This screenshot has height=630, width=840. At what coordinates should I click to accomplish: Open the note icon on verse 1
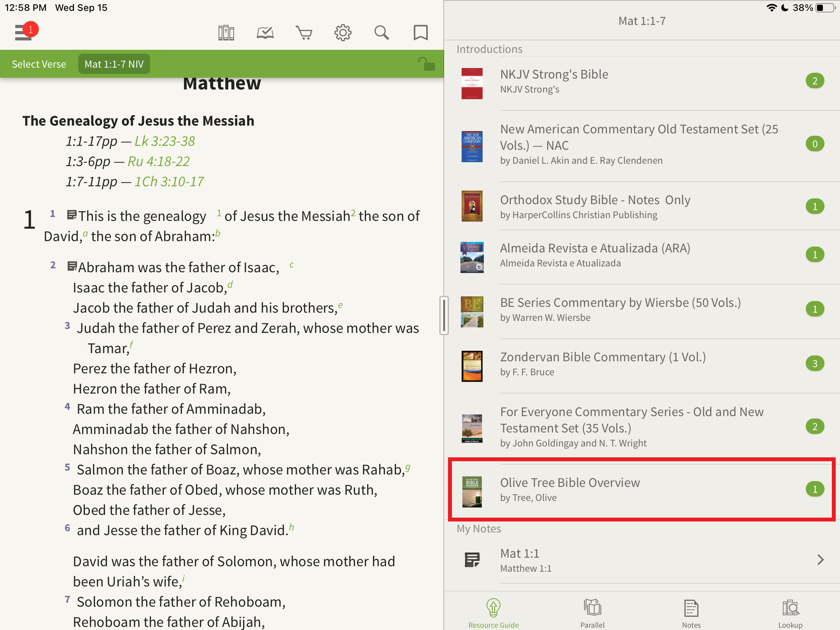point(72,215)
